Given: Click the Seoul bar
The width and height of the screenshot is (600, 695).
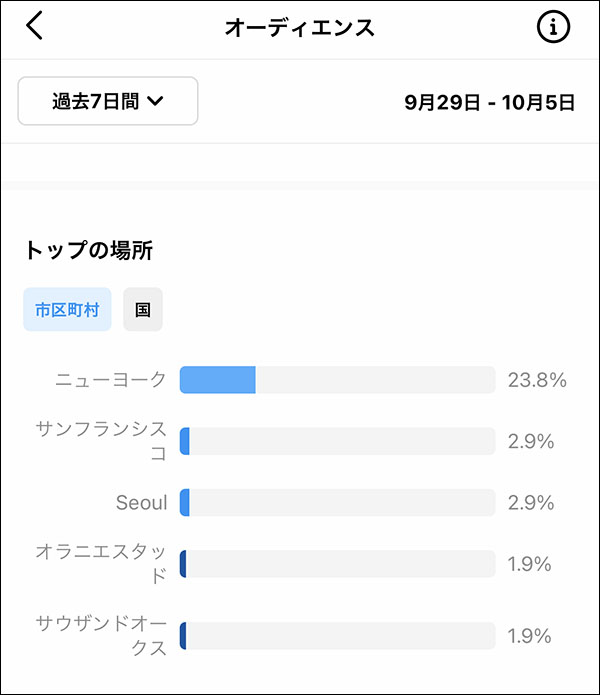Looking at the screenshot, I should (x=337, y=502).
